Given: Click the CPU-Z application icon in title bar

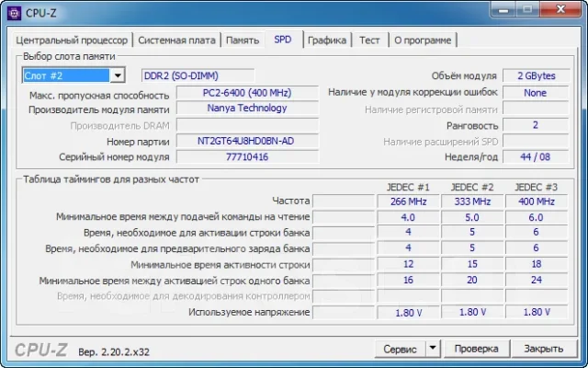Looking at the screenshot, I should (x=15, y=13).
